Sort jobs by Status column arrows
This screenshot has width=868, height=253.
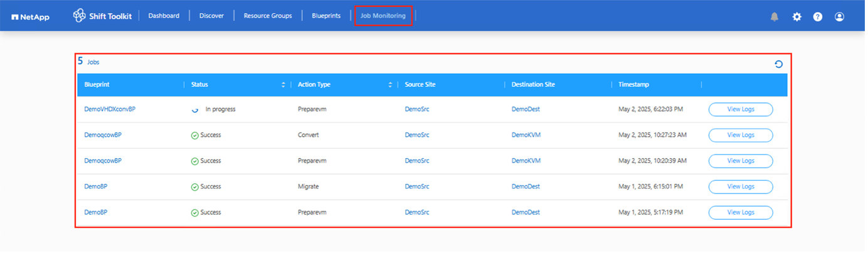[283, 85]
